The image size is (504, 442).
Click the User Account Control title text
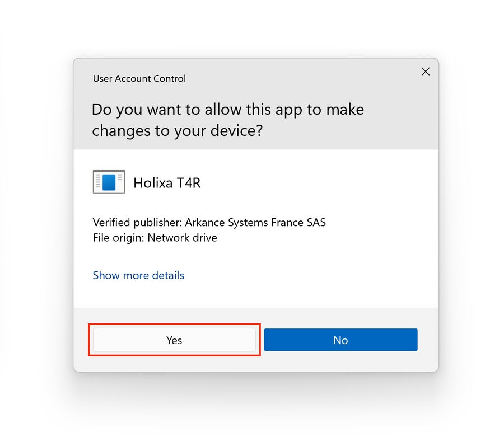[139, 79]
